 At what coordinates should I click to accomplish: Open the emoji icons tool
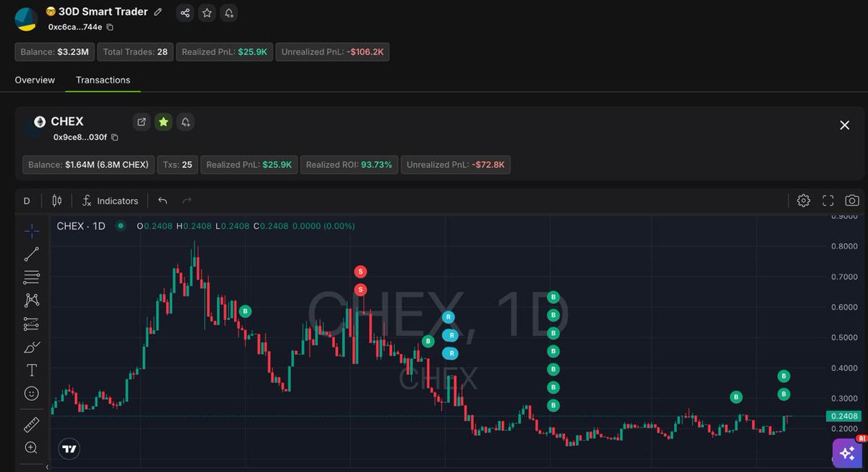32,393
